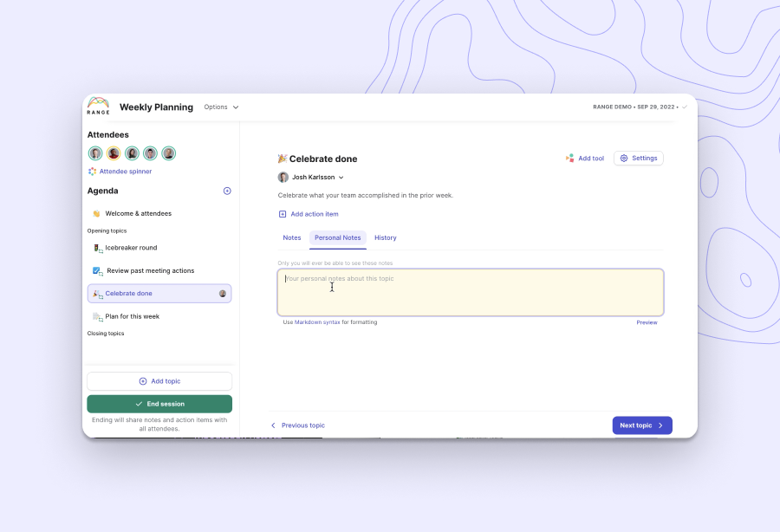Go to Previous topic
Screen dimensions: 780x532
(297, 425)
